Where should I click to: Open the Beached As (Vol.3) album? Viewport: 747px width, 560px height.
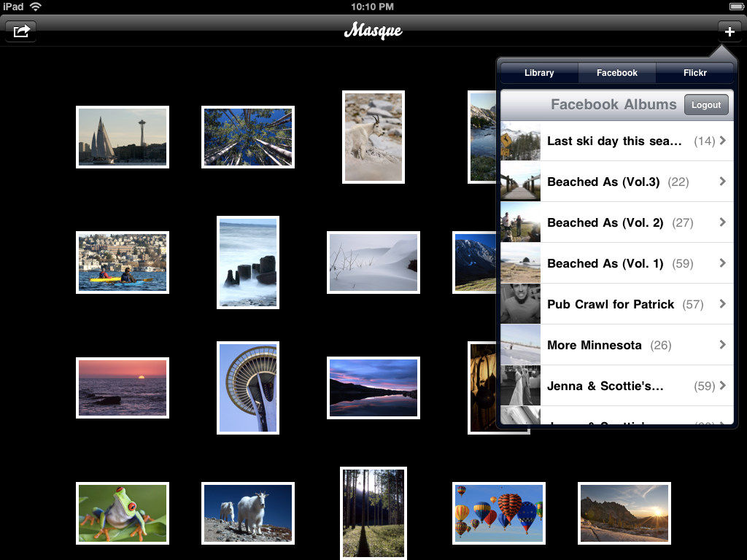[x=617, y=182]
